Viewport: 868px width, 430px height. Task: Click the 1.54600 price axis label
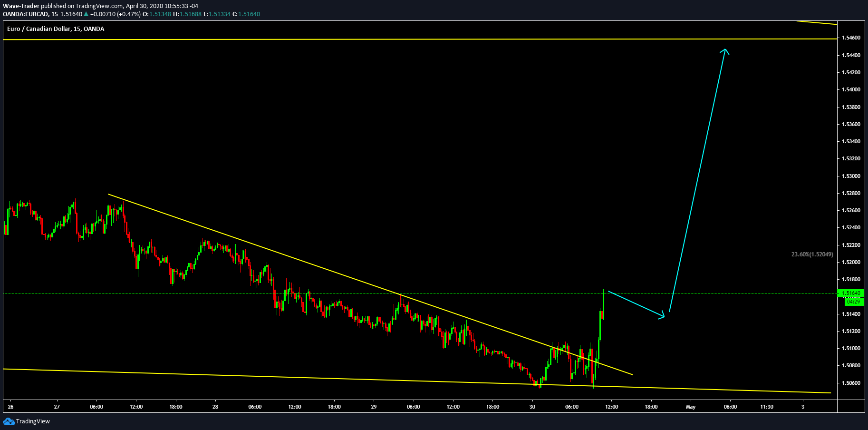click(x=851, y=38)
